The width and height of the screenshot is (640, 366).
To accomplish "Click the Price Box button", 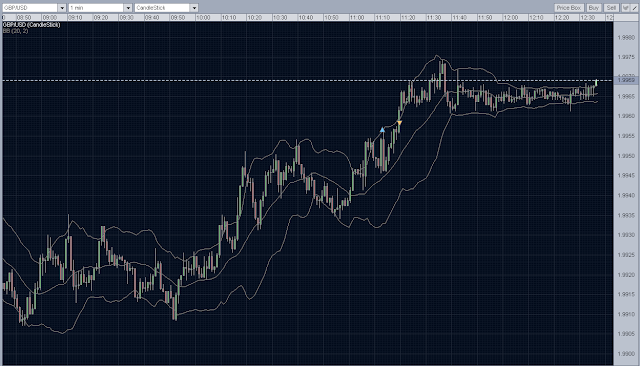I will [569, 8].
